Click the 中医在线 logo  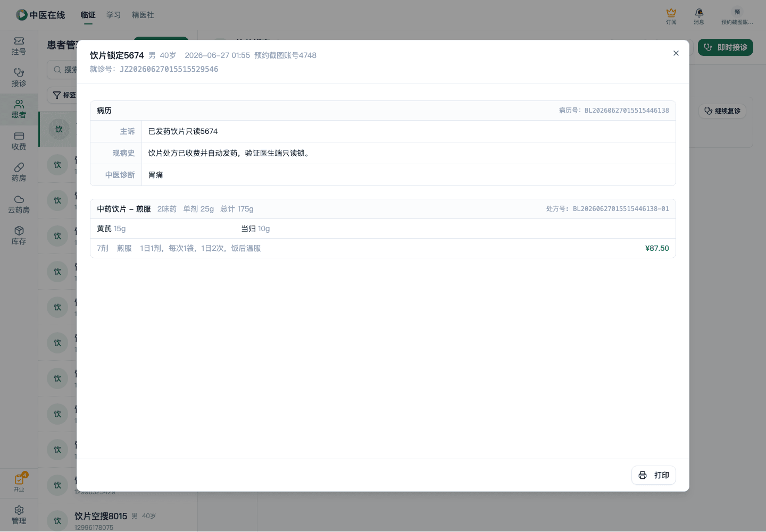coord(40,15)
